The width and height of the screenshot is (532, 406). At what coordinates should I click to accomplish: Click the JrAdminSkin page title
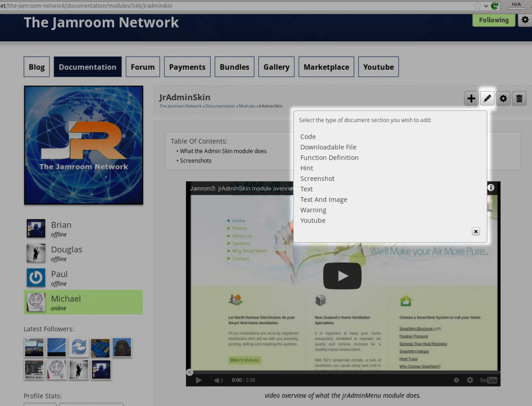click(x=185, y=97)
